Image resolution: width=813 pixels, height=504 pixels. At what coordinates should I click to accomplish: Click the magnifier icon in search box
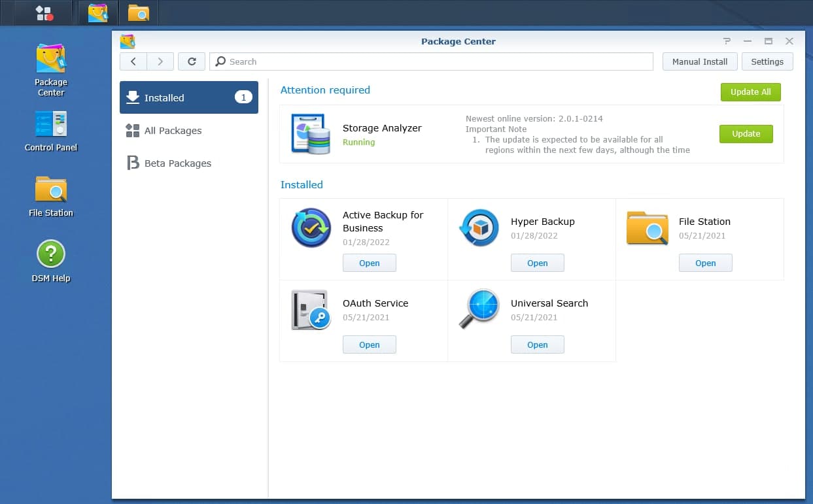[221, 61]
